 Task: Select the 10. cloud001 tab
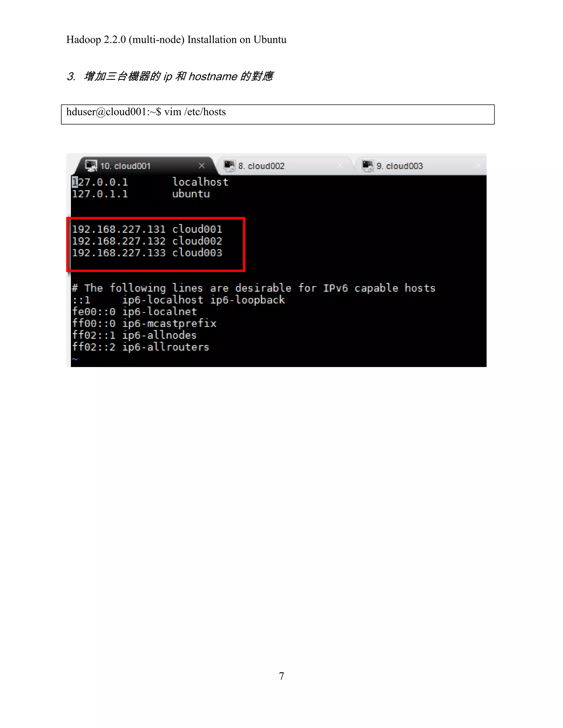click(145, 166)
